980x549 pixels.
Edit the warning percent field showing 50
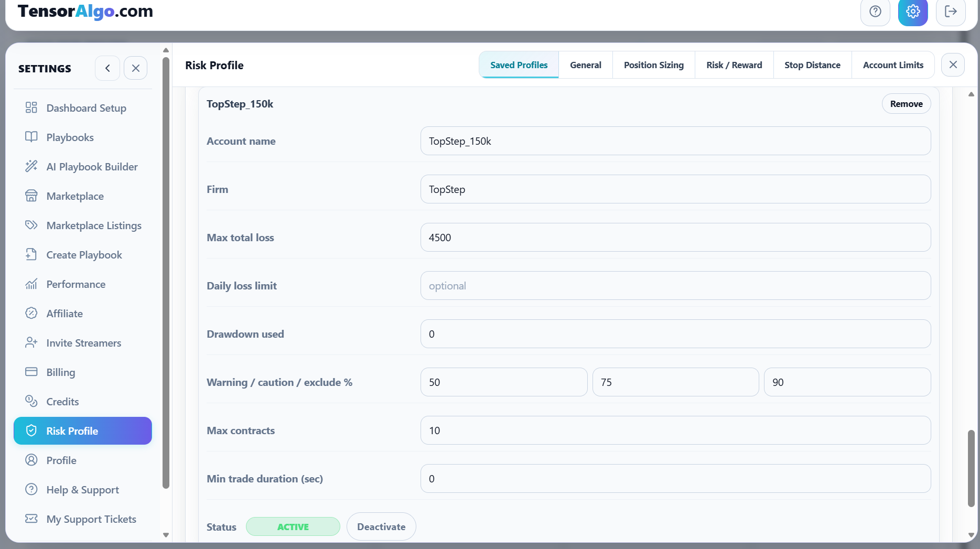(x=504, y=382)
